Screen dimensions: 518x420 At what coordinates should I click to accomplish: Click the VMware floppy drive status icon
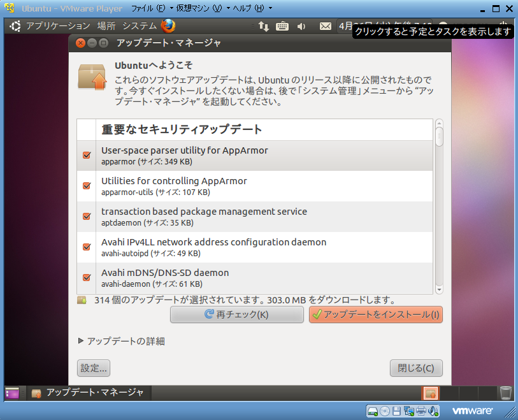click(396, 412)
